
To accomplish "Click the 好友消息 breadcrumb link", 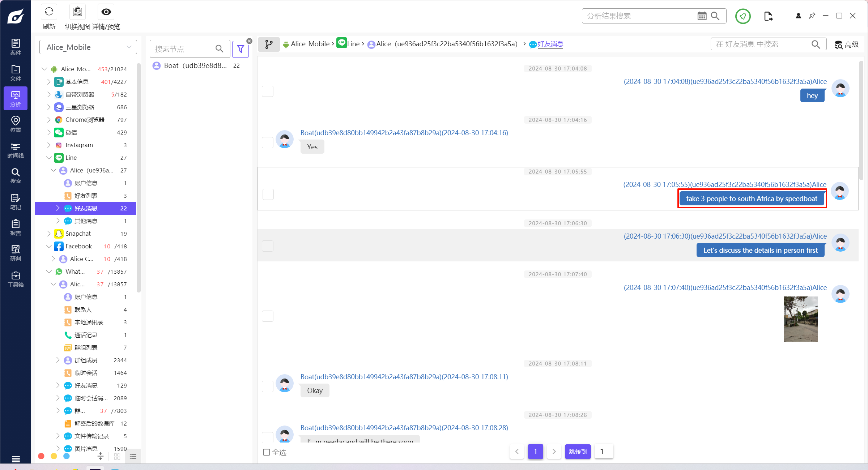I will (x=550, y=44).
